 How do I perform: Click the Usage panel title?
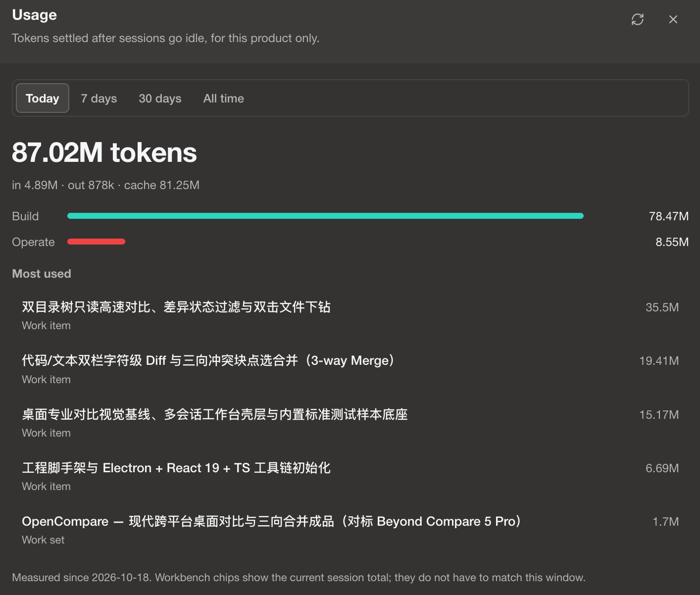pyautogui.click(x=34, y=15)
